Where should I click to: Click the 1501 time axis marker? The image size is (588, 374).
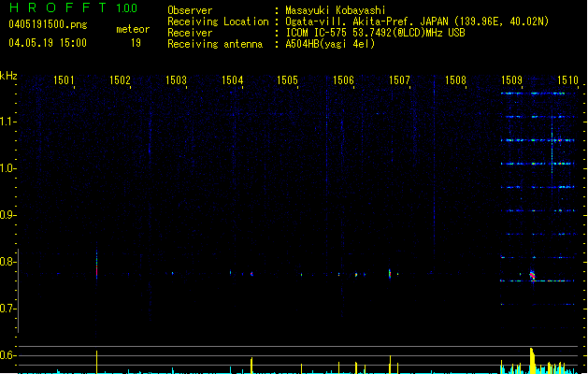point(64,79)
